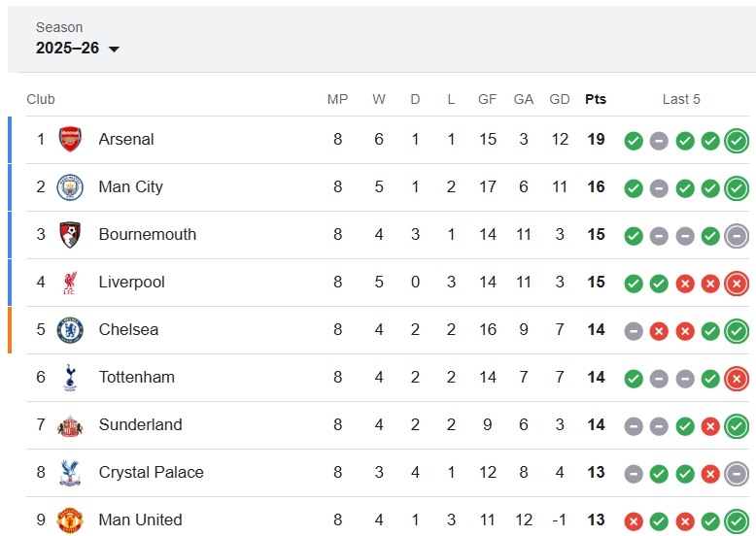Open the Season 2025–26 dropdown
Screen dimensions: 756x536
[x=77, y=48]
